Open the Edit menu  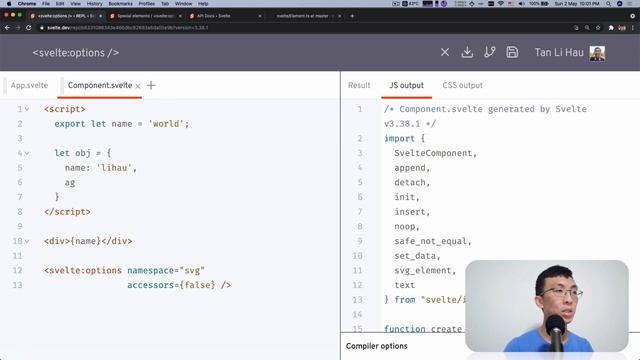(60, 4)
